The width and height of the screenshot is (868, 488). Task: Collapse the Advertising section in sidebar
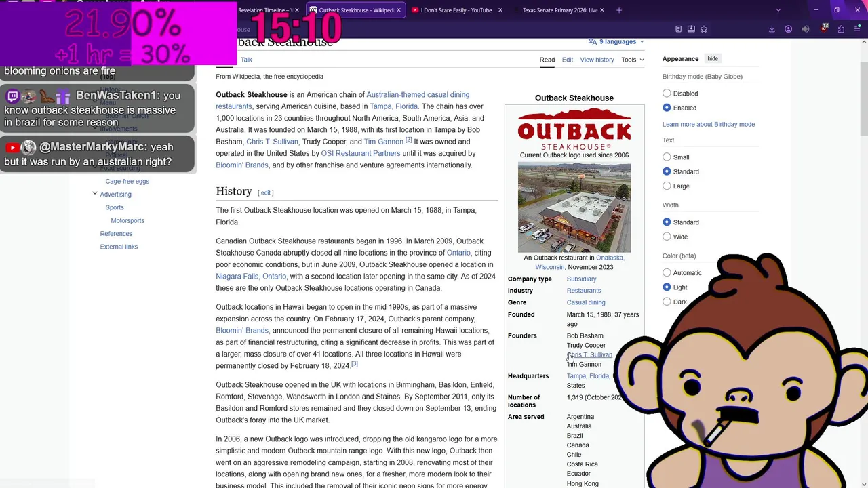95,194
